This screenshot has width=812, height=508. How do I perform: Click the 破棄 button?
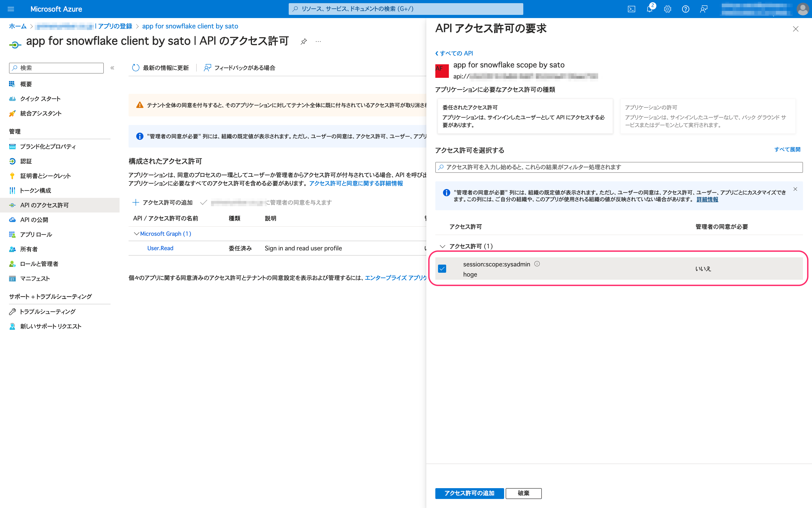tap(524, 493)
